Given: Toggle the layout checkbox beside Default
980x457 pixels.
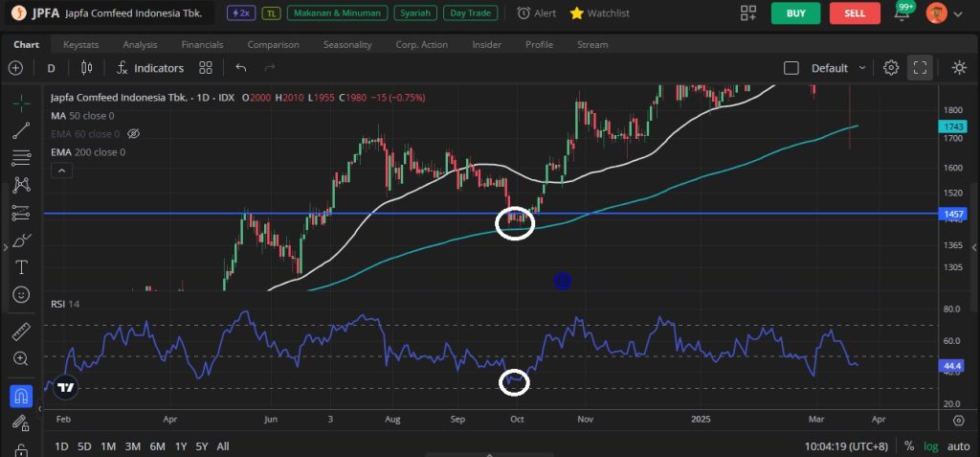Looking at the screenshot, I should tap(791, 68).
